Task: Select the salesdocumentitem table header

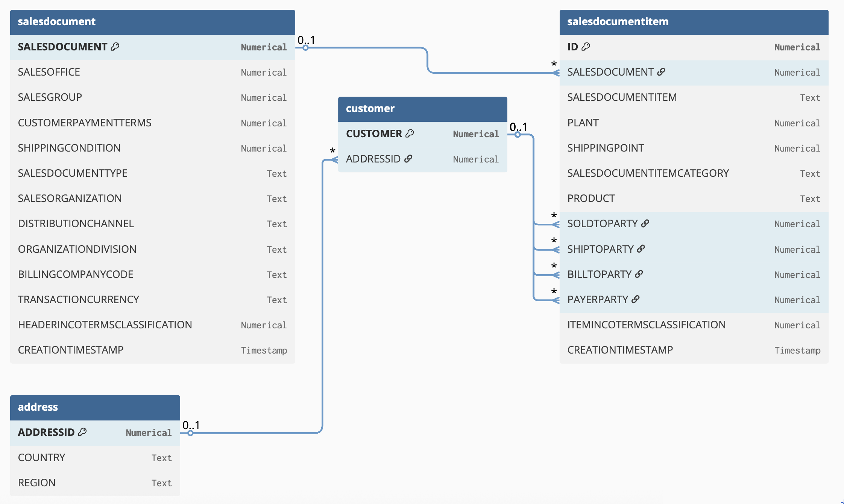Action: (694, 22)
